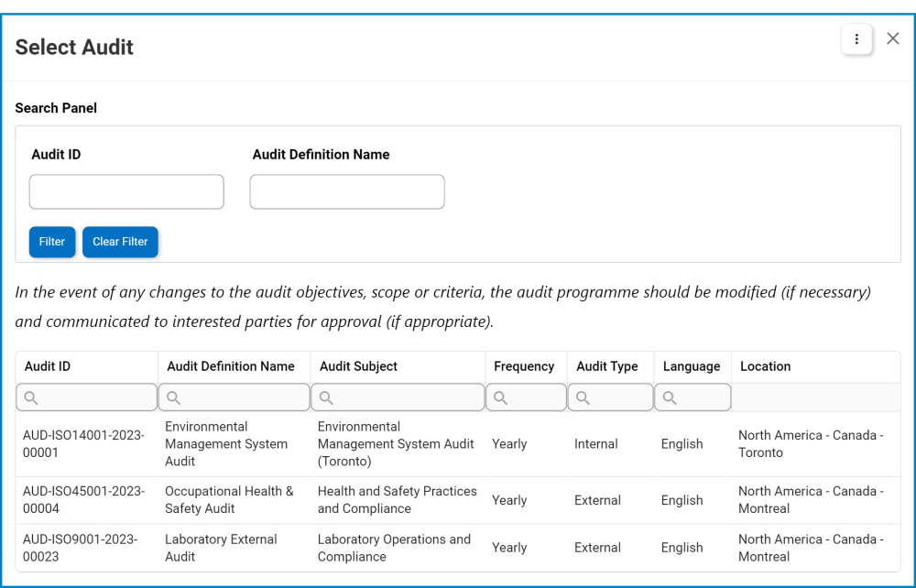
Task: Click the search icon in the Audit Subject filter
Action: tap(326, 397)
